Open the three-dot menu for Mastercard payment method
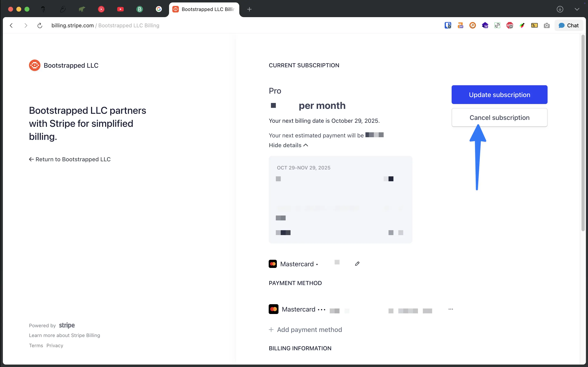The image size is (588, 367). coord(450,309)
